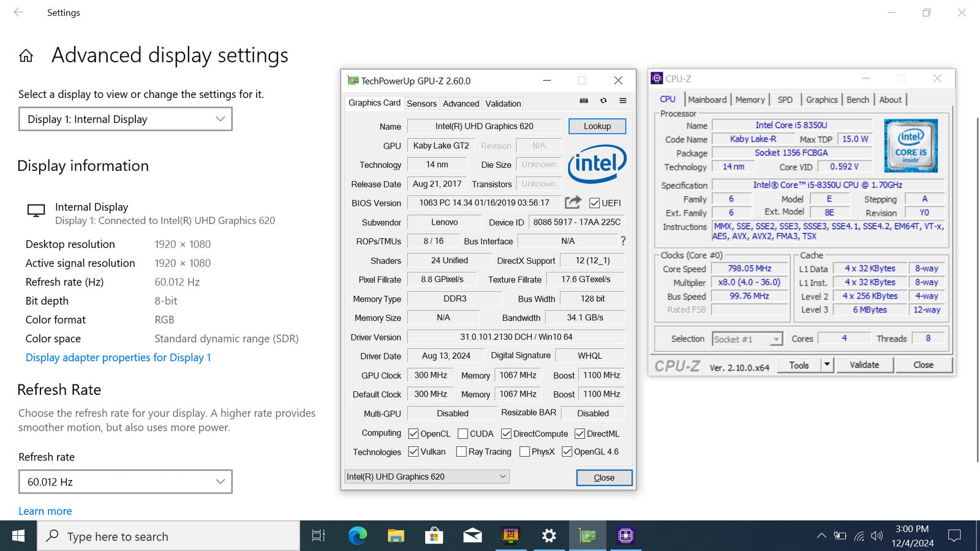Switch to GPU-Z via its taskbar icon

point(587,536)
